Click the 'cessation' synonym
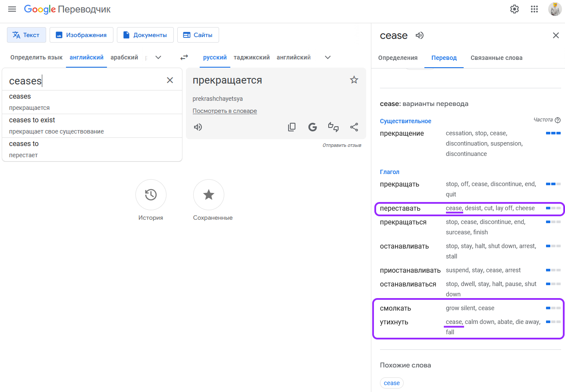The width and height of the screenshot is (565, 392). (x=458, y=134)
